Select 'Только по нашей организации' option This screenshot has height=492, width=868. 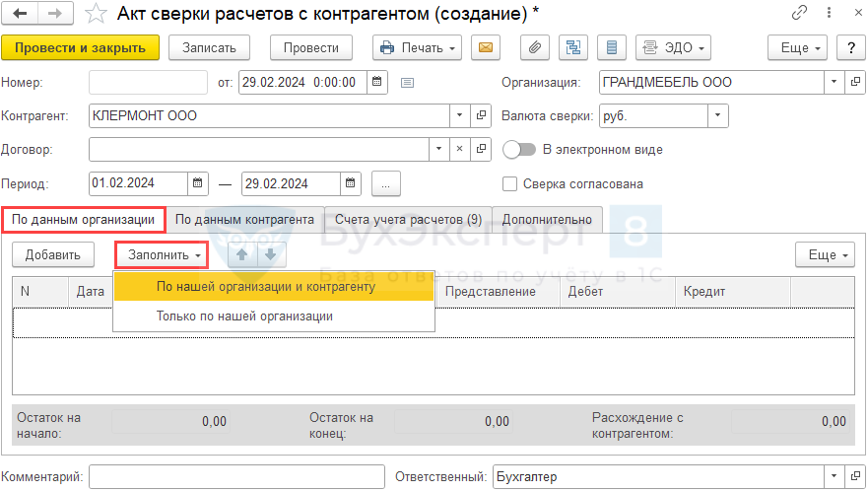coord(244,316)
